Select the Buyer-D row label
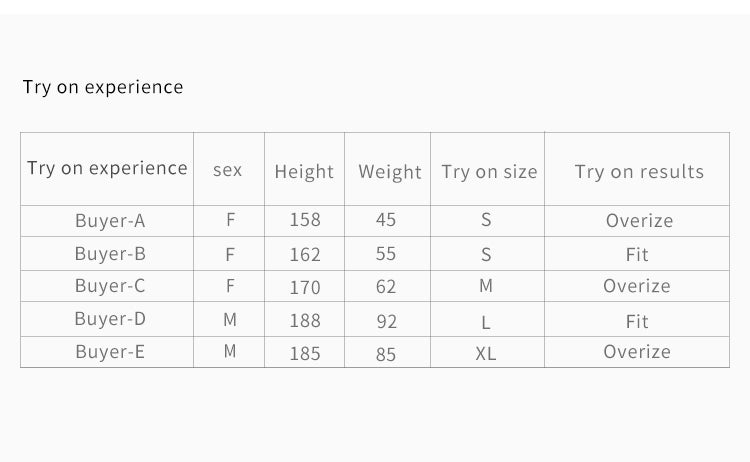Screen dimensions: 750x462 click(x=110, y=319)
